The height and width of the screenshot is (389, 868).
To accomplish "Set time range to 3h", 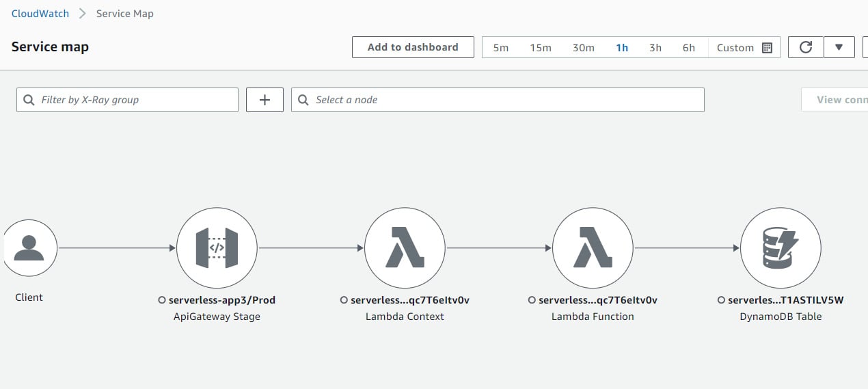I will point(655,48).
